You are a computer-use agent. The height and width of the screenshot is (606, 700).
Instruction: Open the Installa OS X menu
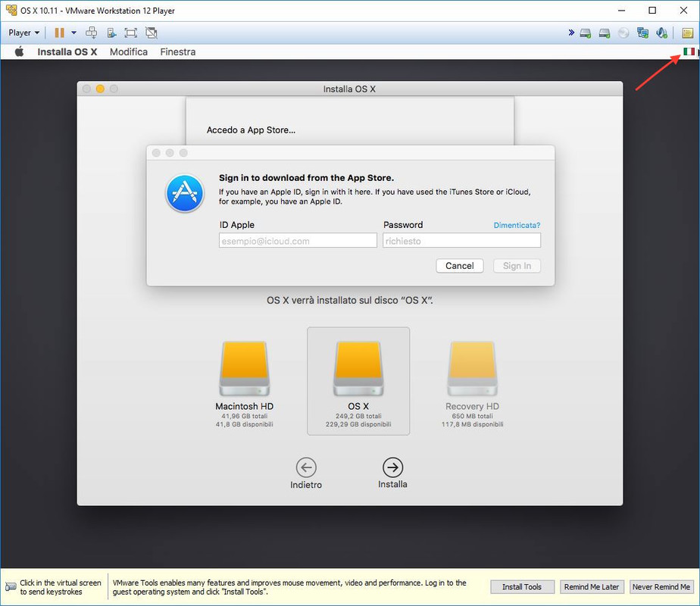click(x=67, y=52)
